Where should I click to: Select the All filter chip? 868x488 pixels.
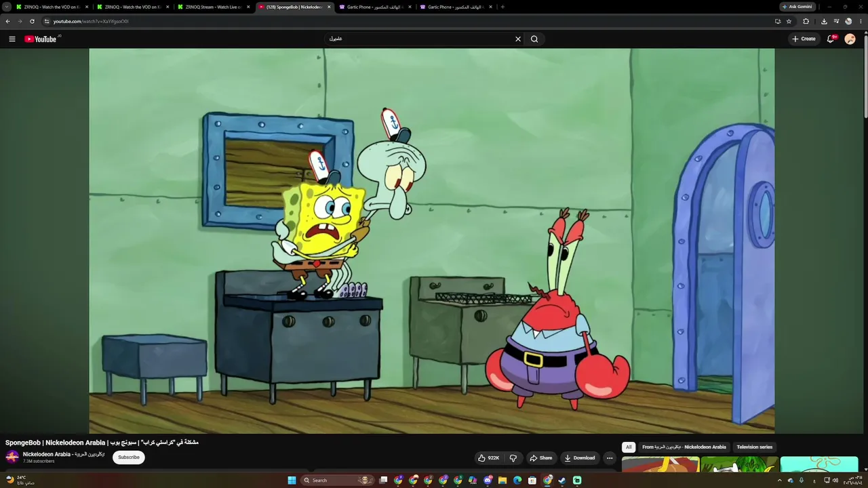point(629,447)
